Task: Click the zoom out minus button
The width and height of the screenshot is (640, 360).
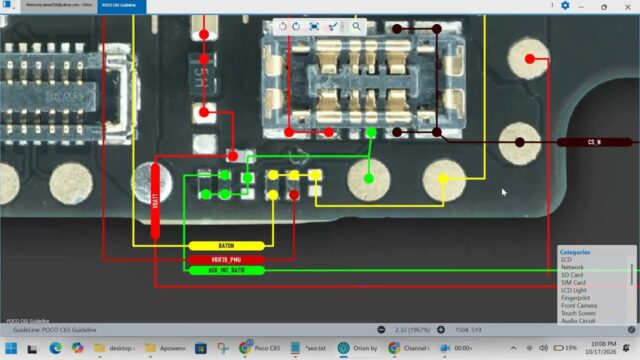Action: pos(381,329)
